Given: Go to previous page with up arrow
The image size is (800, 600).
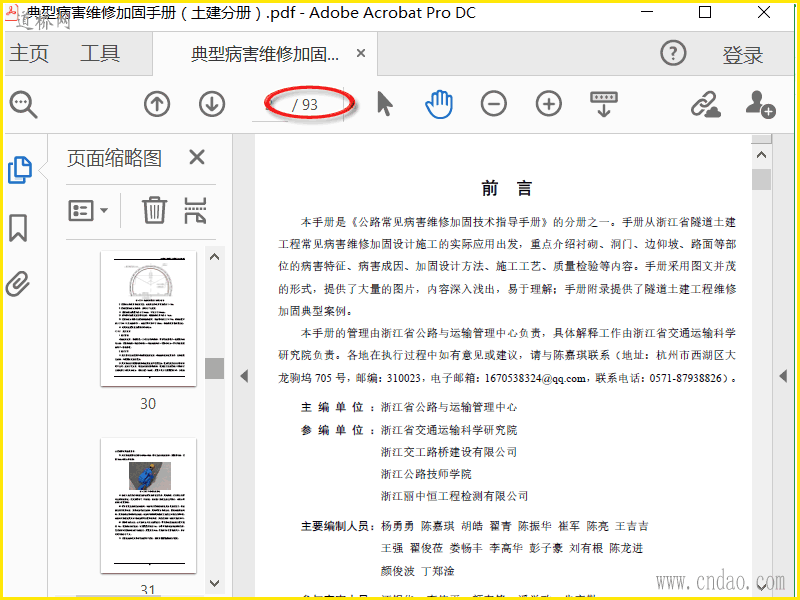Looking at the screenshot, I should pos(157,104).
